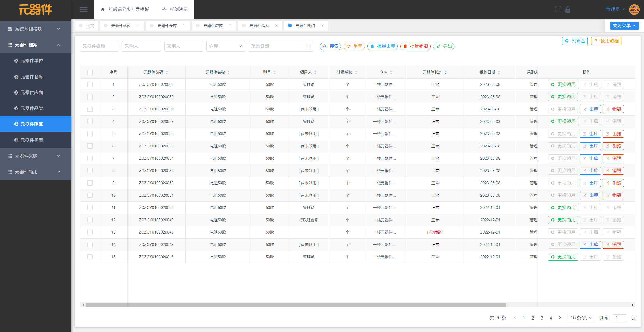Screen dimensions: 644x332
Task: Toggle the select-all header checkbox
Action: coord(90,72)
